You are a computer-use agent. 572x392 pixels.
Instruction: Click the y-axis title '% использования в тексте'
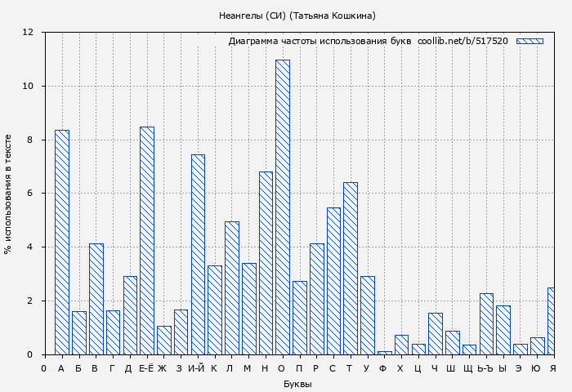point(8,194)
